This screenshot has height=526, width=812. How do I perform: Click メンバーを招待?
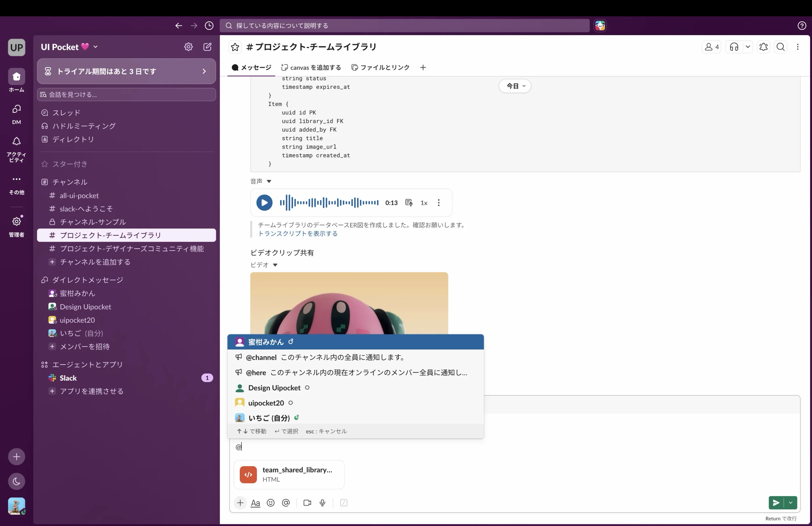(x=126, y=347)
